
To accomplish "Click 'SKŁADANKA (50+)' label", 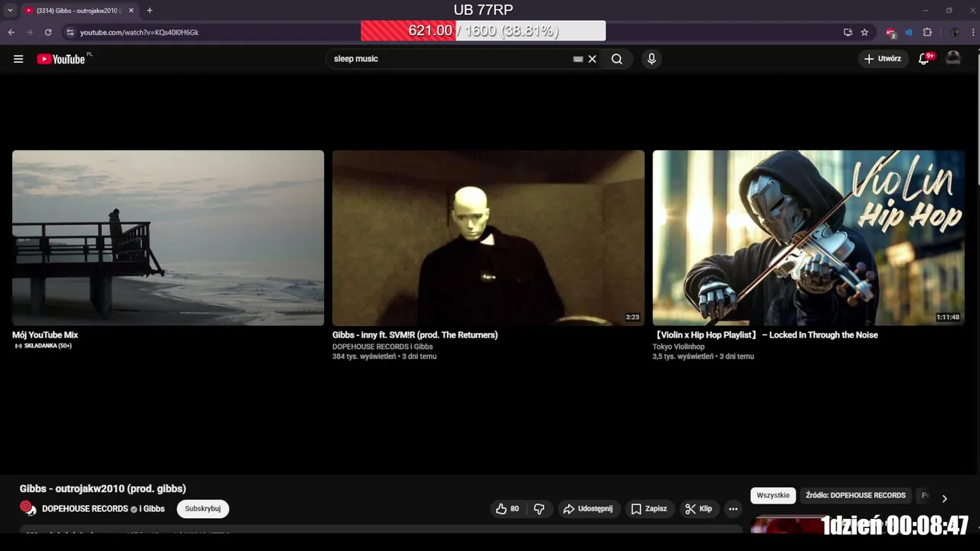I will 44,346.
